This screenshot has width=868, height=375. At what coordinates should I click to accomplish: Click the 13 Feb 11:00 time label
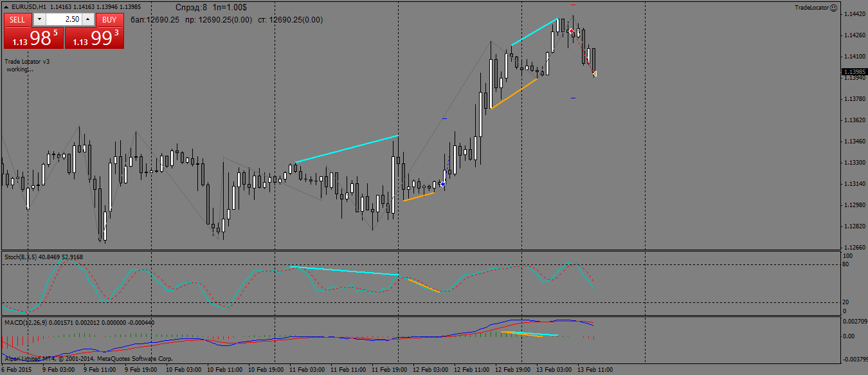(x=595, y=370)
